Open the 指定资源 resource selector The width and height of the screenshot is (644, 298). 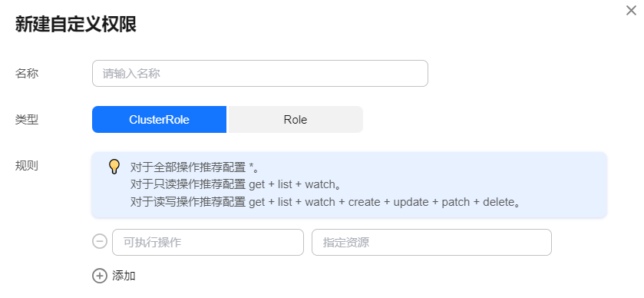coord(431,242)
